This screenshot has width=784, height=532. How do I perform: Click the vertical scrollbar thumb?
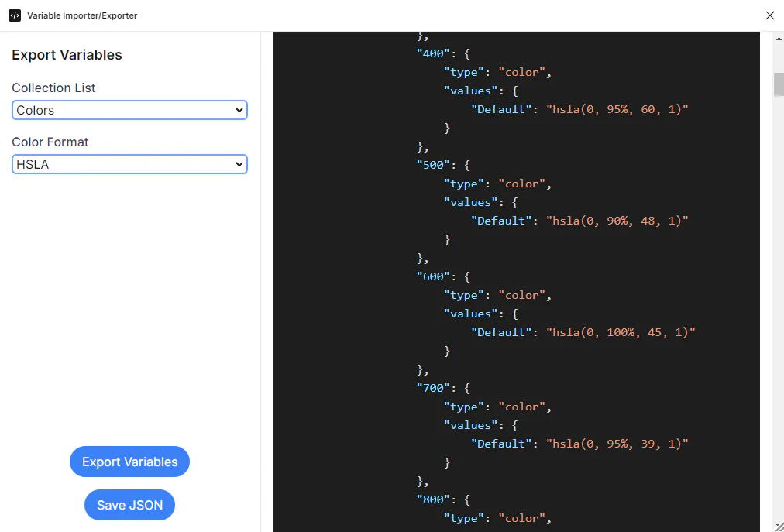point(779,84)
